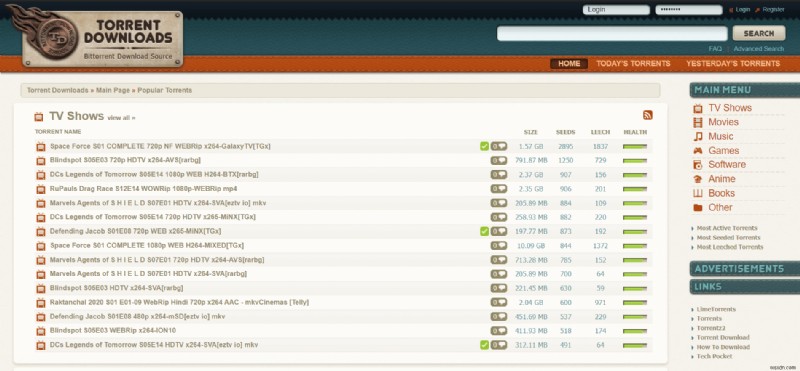Click Torrent Downloads in breadcrumb

click(57, 90)
